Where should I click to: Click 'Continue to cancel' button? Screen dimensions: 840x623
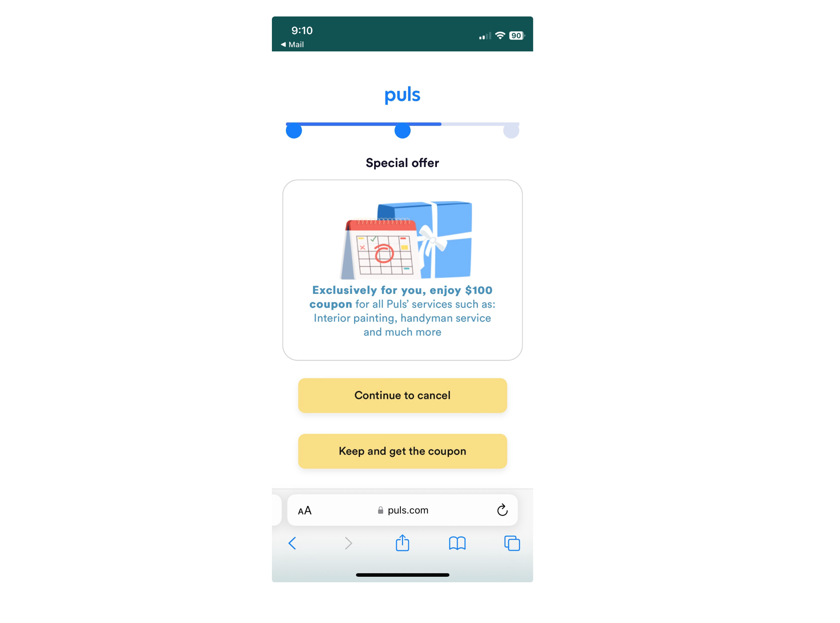[x=402, y=395]
